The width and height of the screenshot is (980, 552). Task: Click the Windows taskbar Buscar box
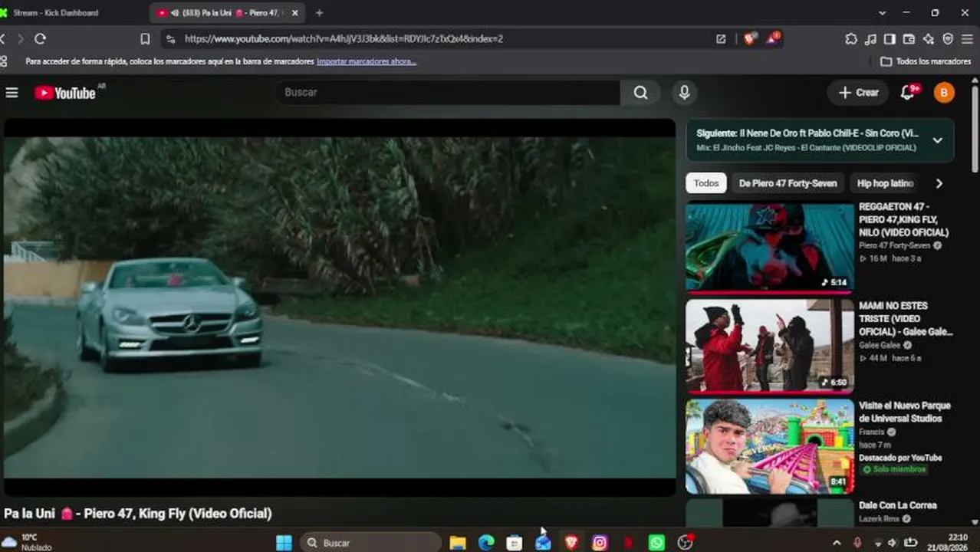(370, 543)
